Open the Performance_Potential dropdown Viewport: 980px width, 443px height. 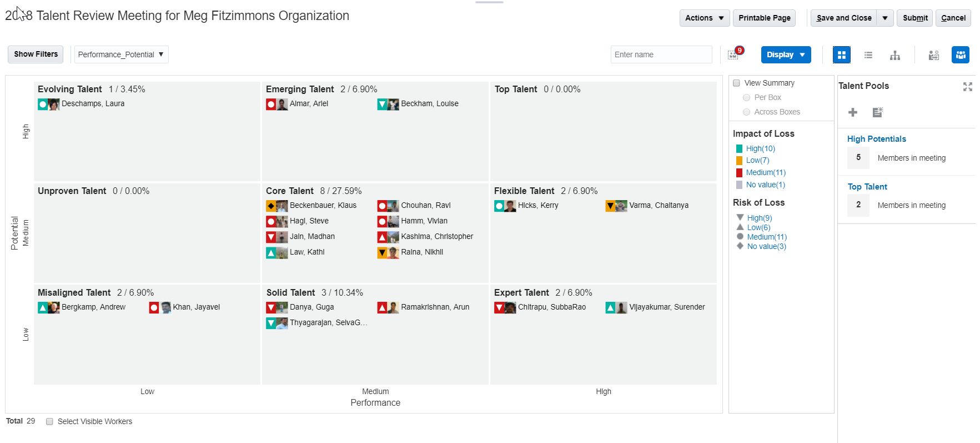(x=121, y=54)
